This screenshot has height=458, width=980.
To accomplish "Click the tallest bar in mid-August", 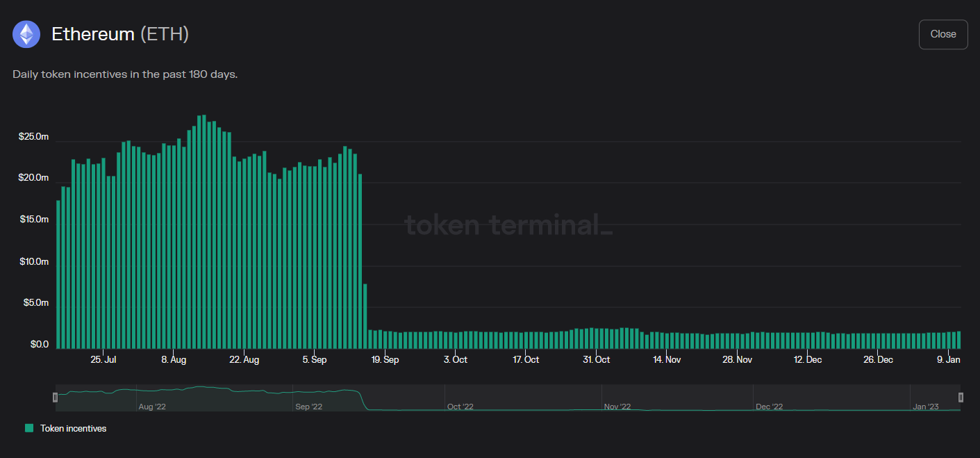I will pyautogui.click(x=204, y=231).
